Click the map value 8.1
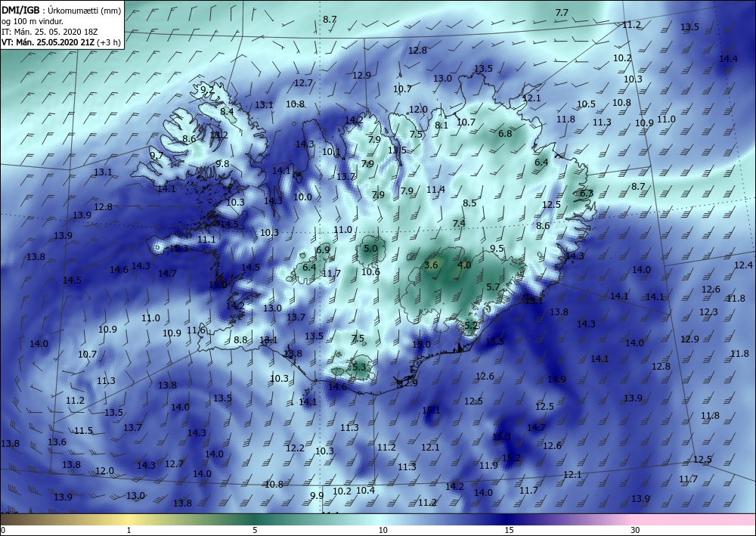Screen dimensions: 756x536 tap(442, 125)
